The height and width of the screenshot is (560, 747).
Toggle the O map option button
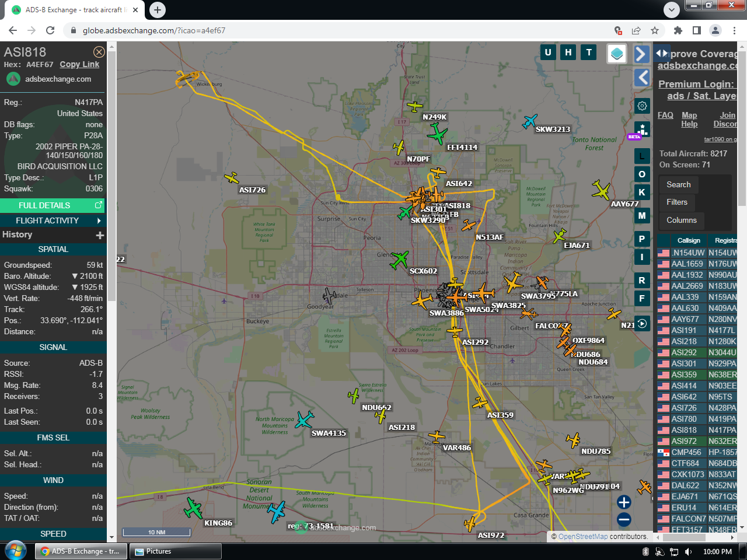click(642, 174)
